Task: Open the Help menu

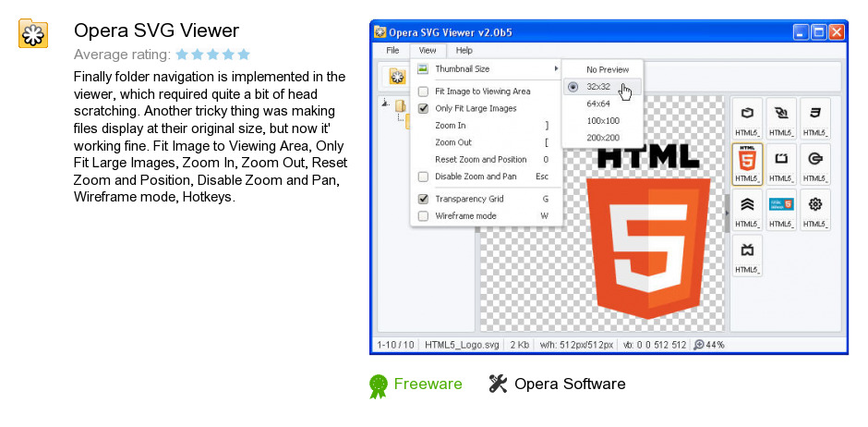Action: (x=464, y=51)
